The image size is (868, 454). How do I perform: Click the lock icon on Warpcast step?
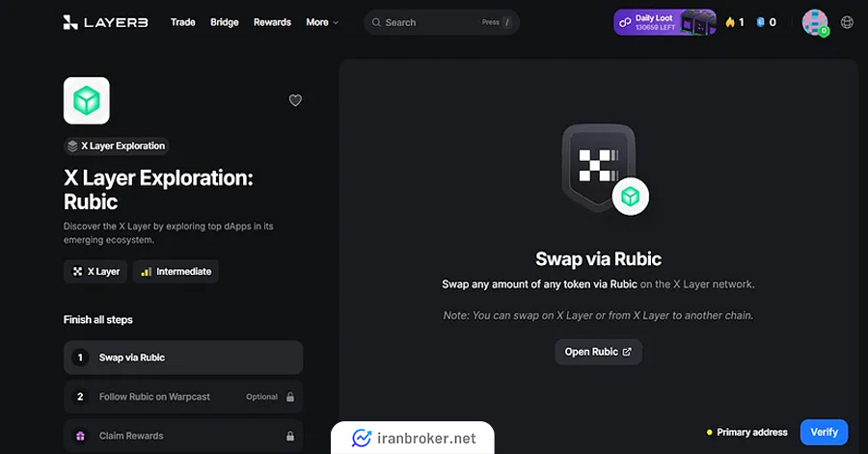point(290,396)
